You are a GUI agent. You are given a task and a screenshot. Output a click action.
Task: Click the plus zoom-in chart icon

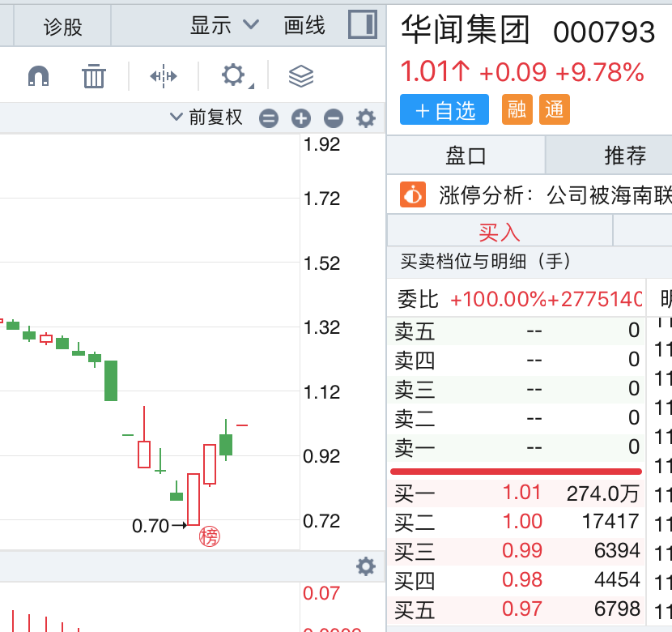pyautogui.click(x=301, y=118)
